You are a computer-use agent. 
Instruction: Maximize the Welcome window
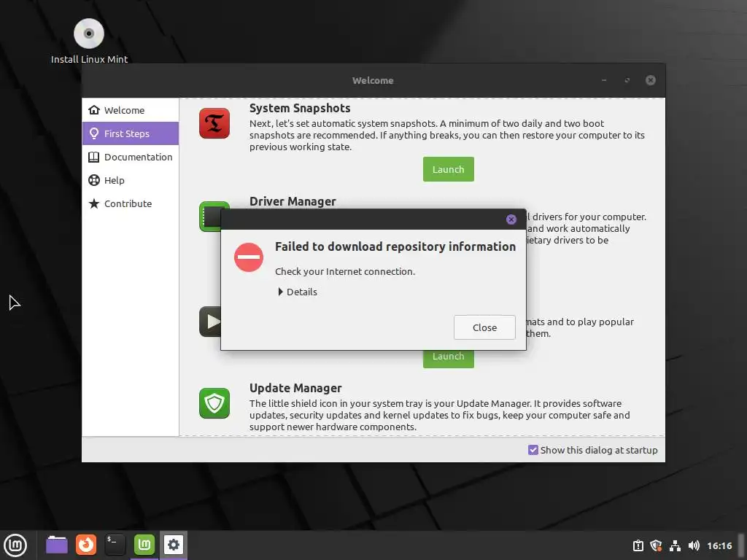click(x=627, y=80)
